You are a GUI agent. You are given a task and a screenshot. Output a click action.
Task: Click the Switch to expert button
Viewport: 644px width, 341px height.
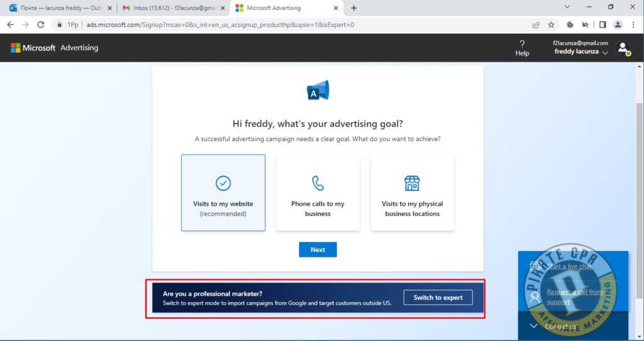[x=438, y=298]
